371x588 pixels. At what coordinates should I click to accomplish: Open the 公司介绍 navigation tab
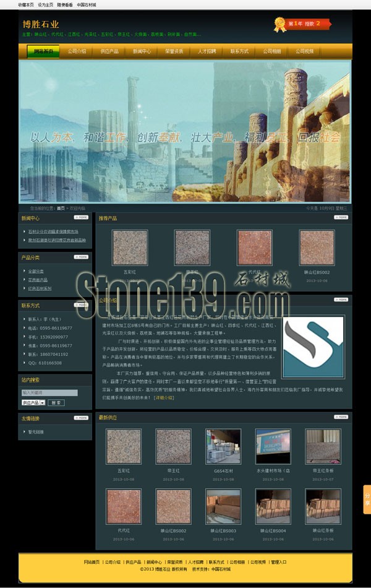point(77,51)
